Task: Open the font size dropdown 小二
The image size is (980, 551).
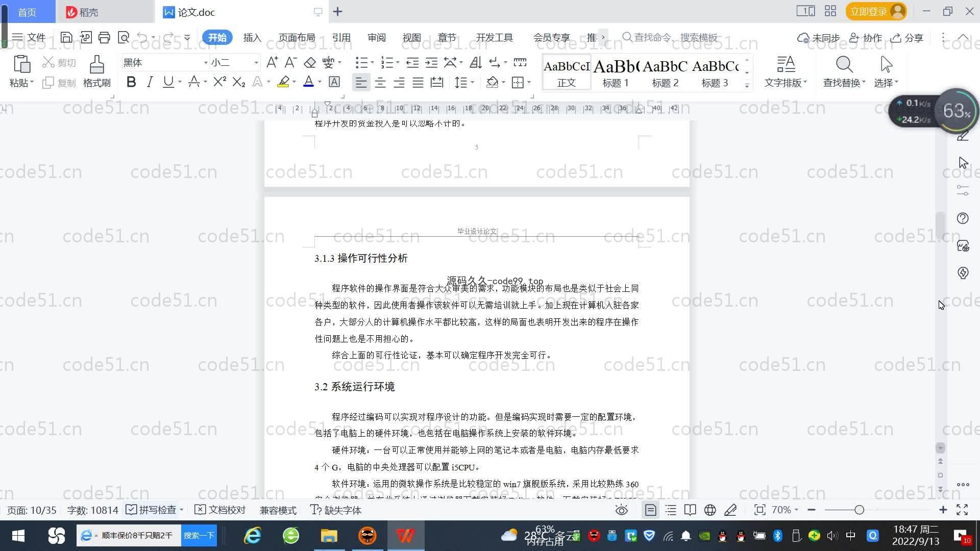Action: [256, 63]
